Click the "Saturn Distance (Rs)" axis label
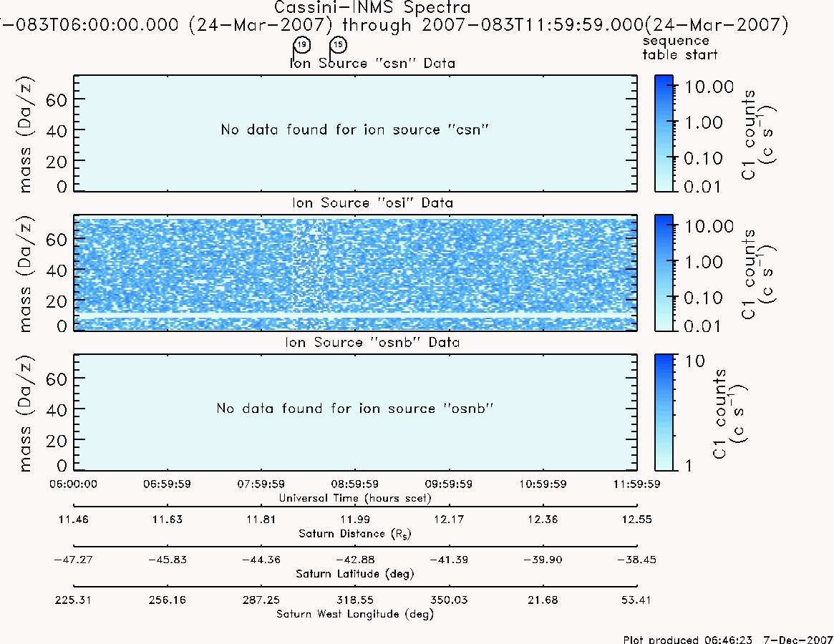 (x=355, y=534)
